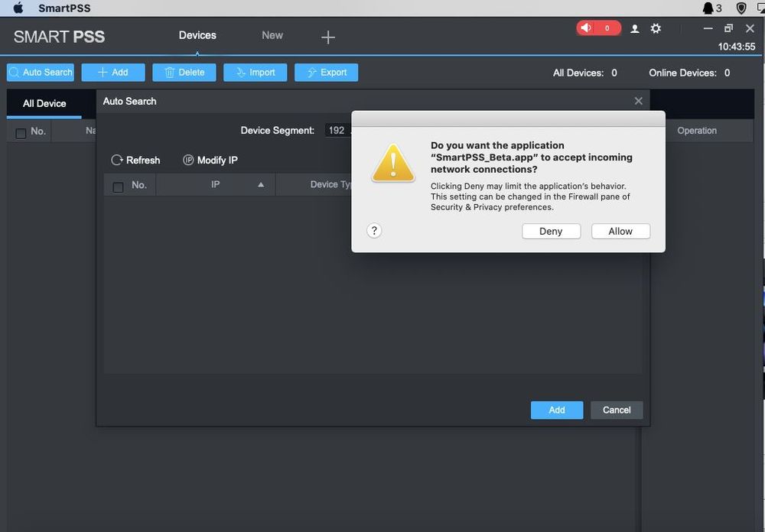
Task: Open the Apple menu
Action: (18, 8)
